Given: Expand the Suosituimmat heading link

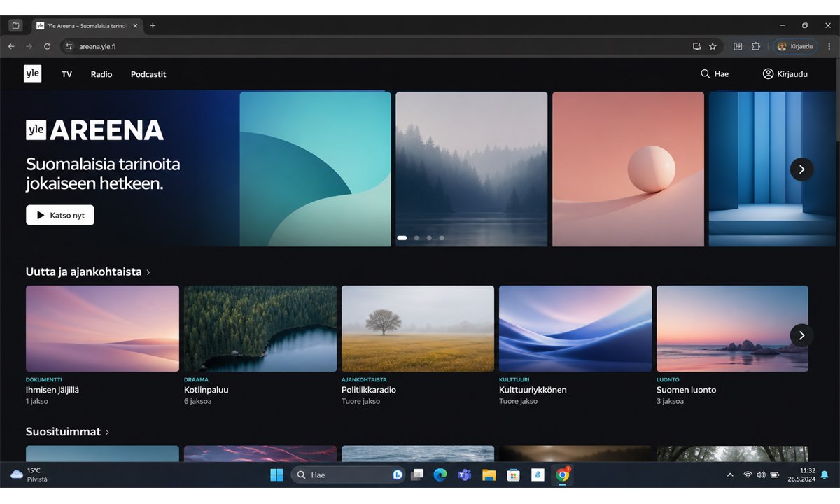Looking at the screenshot, I should (x=68, y=432).
